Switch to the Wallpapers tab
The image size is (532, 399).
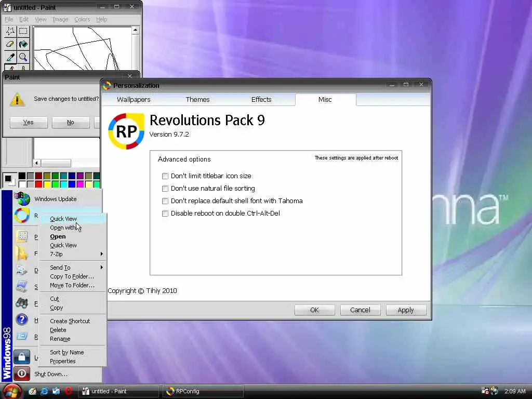pyautogui.click(x=134, y=99)
